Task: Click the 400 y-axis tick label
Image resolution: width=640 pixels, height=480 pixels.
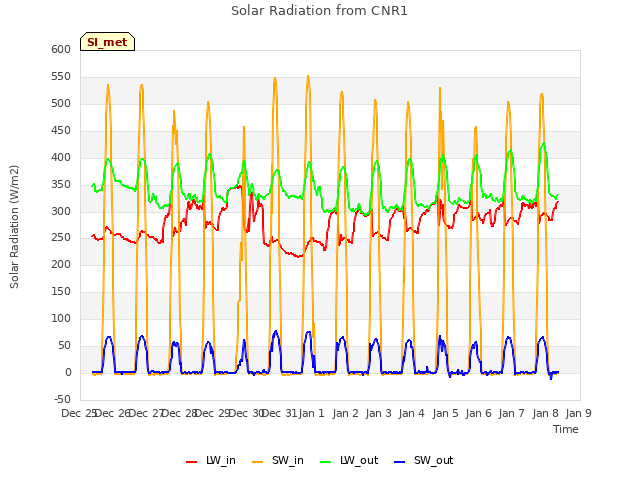Action: point(61,157)
